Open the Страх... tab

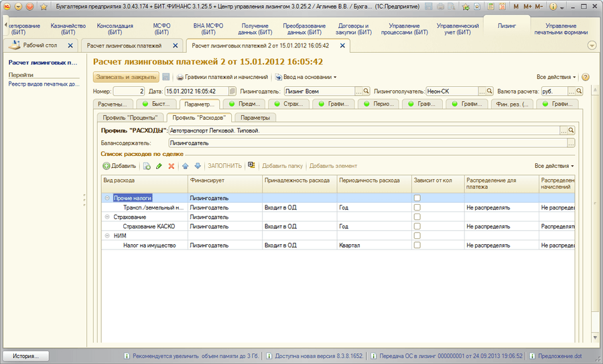289,104
